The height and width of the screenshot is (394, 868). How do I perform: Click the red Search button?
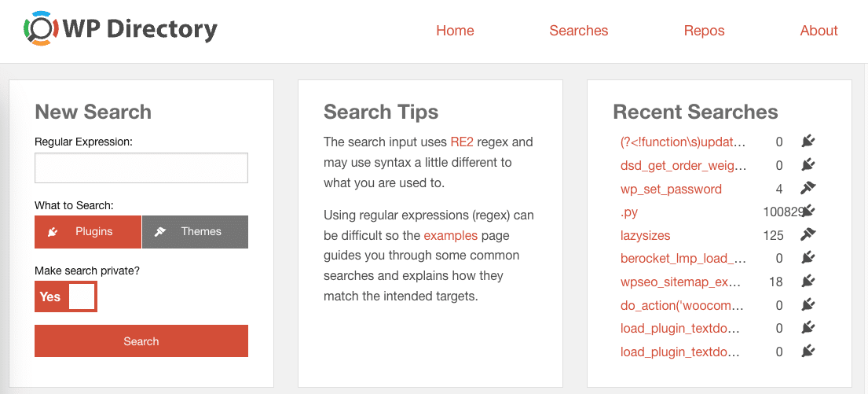point(141,341)
